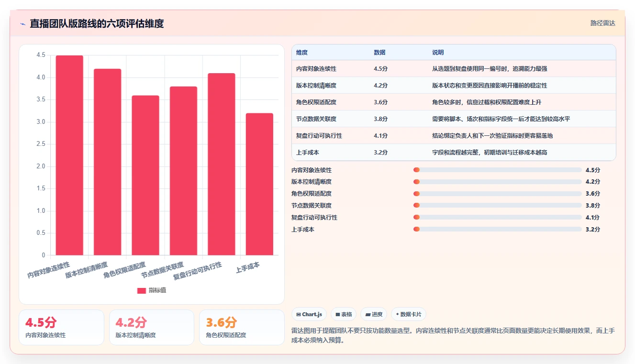Click the 3.2分 value in the table
The image size is (635, 364).
[380, 153]
